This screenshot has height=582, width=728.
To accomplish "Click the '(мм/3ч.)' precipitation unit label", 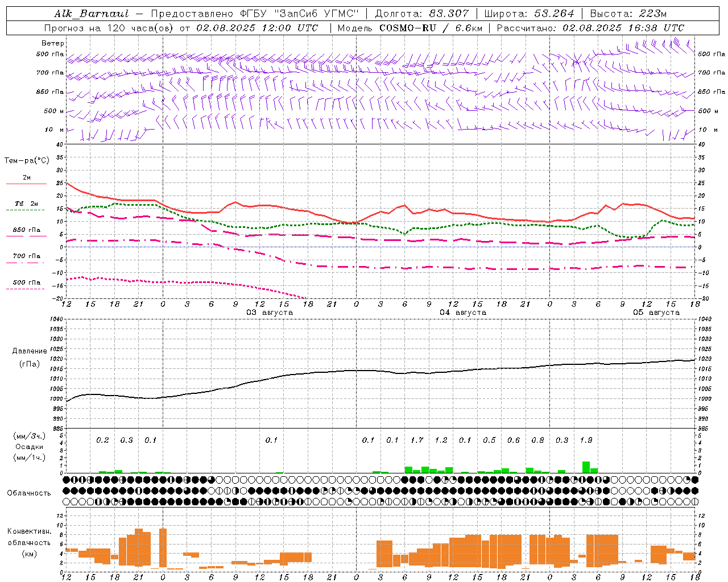I will 30,436.
